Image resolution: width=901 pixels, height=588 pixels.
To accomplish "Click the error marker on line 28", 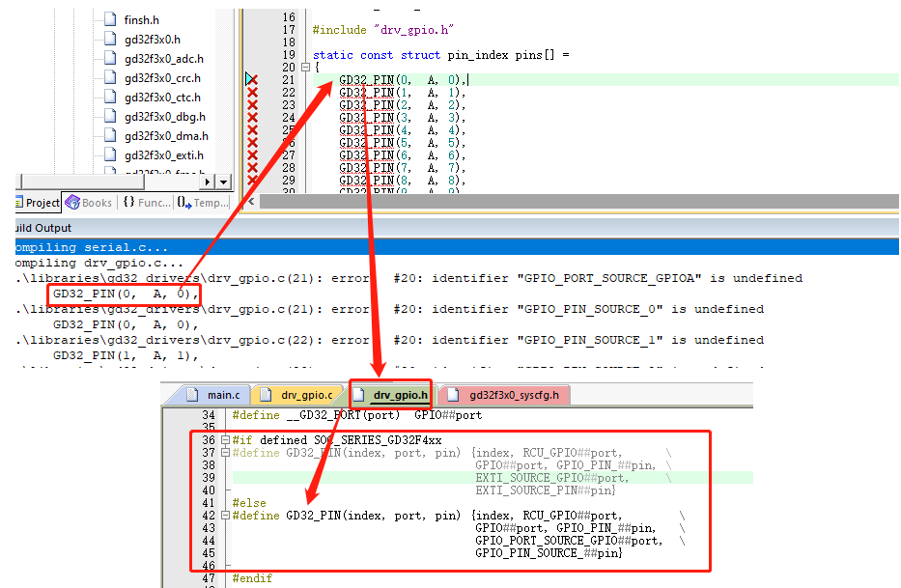I will point(252,168).
